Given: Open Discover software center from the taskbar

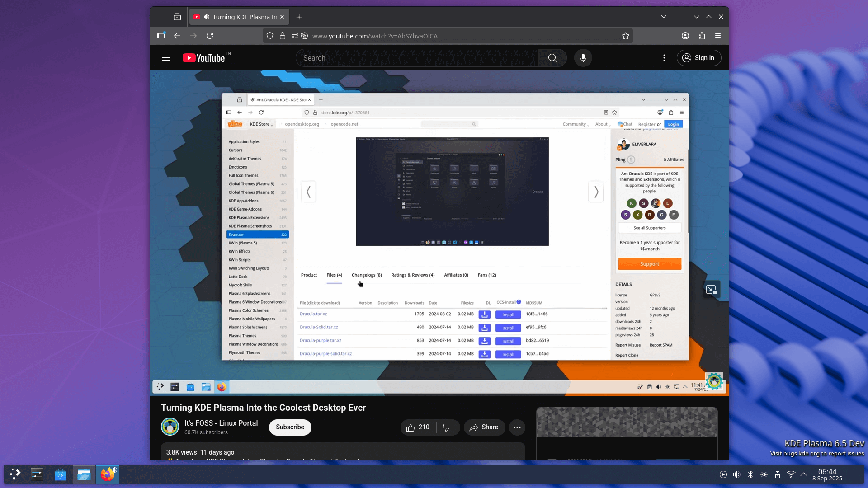Looking at the screenshot, I should point(61,474).
